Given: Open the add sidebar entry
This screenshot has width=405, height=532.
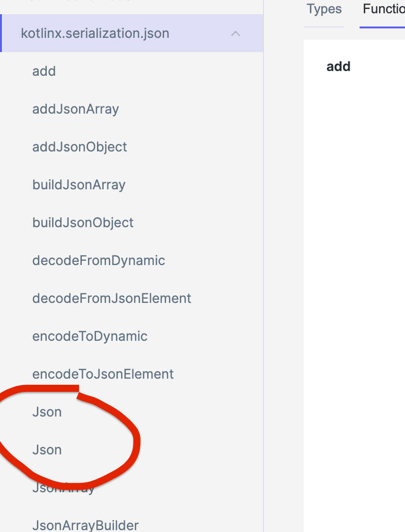Looking at the screenshot, I should (x=44, y=71).
